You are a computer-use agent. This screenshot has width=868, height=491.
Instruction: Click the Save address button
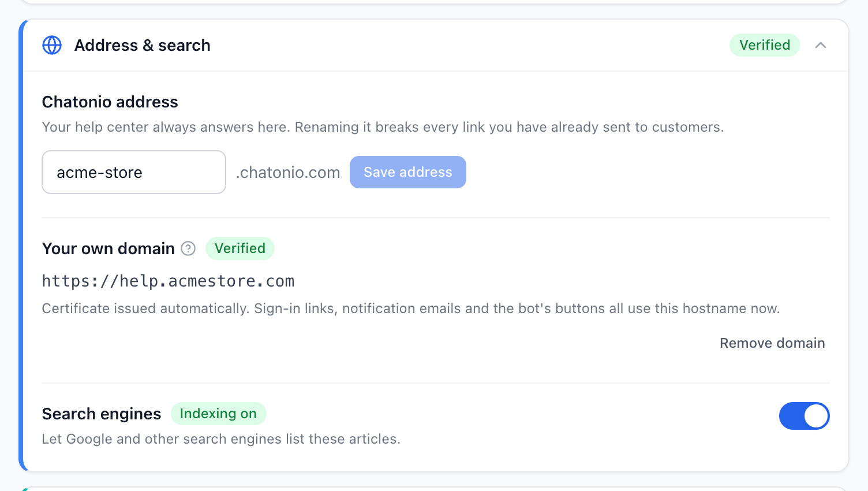click(408, 172)
